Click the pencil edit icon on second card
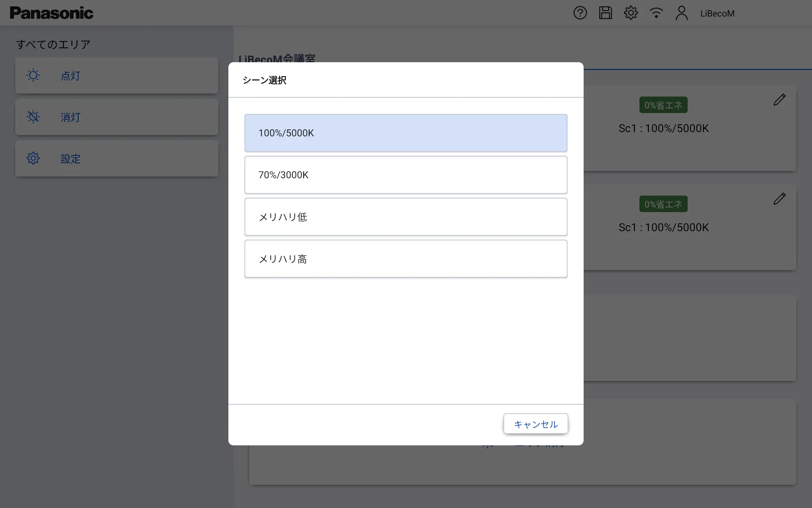Image resolution: width=812 pixels, height=508 pixels. [x=779, y=199]
